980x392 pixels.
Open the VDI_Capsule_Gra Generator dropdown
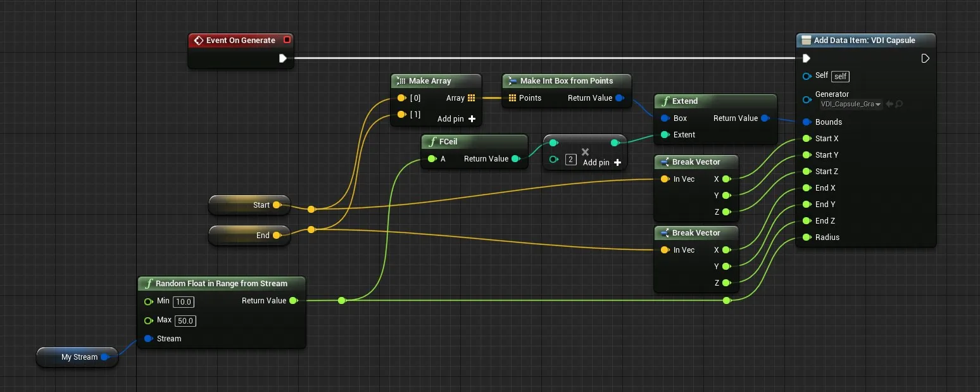coord(851,104)
